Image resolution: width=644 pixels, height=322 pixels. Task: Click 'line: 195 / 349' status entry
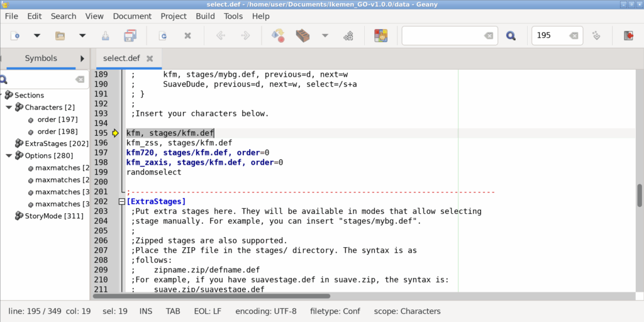pos(34,311)
